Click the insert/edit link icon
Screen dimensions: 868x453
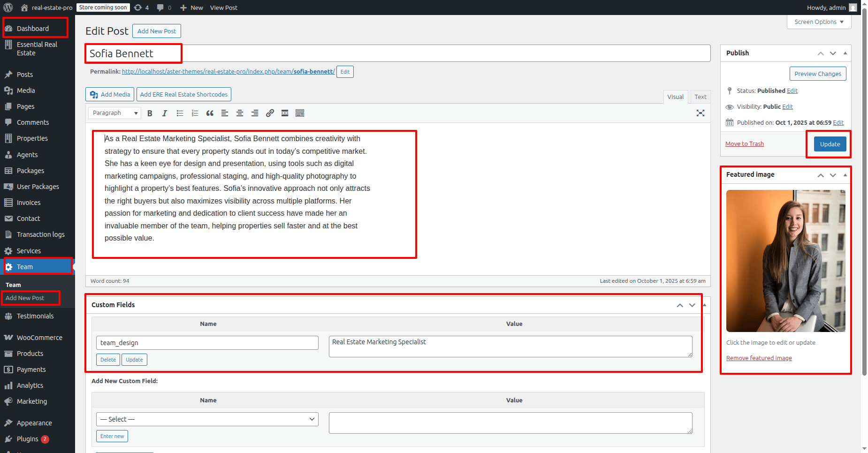tap(270, 113)
